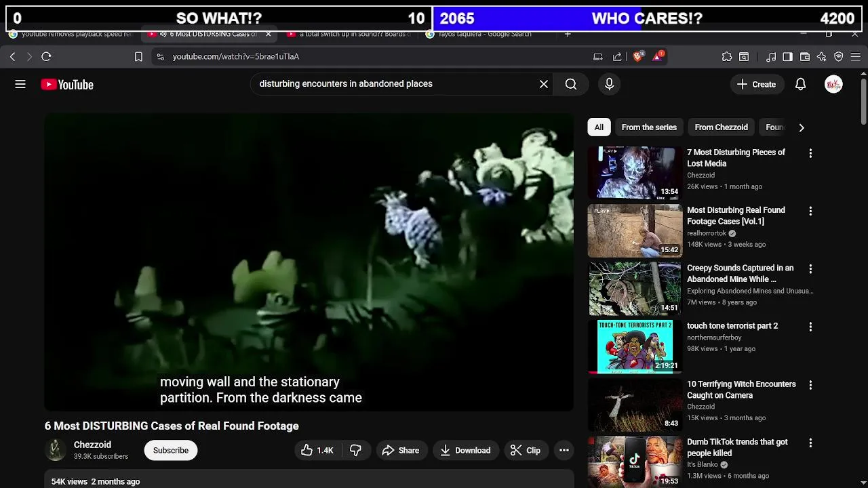Select the 'All' filter chip
This screenshot has height=488, width=868.
pyautogui.click(x=599, y=127)
